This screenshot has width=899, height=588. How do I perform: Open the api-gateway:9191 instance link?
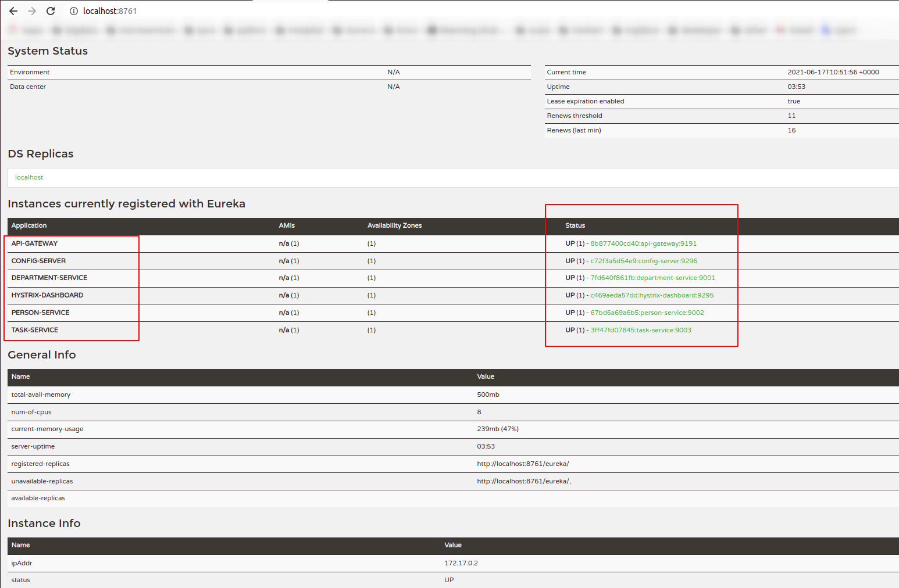point(643,243)
